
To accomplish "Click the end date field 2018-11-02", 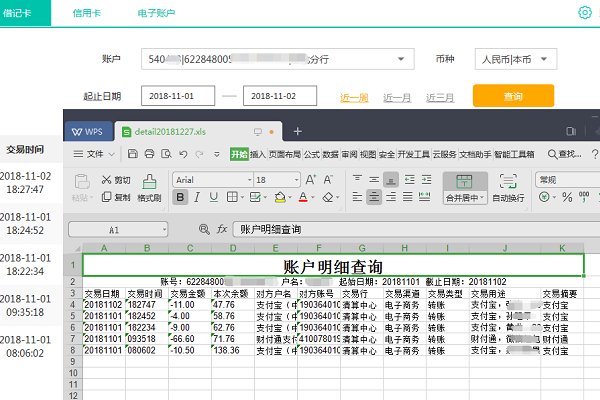I will [x=280, y=96].
